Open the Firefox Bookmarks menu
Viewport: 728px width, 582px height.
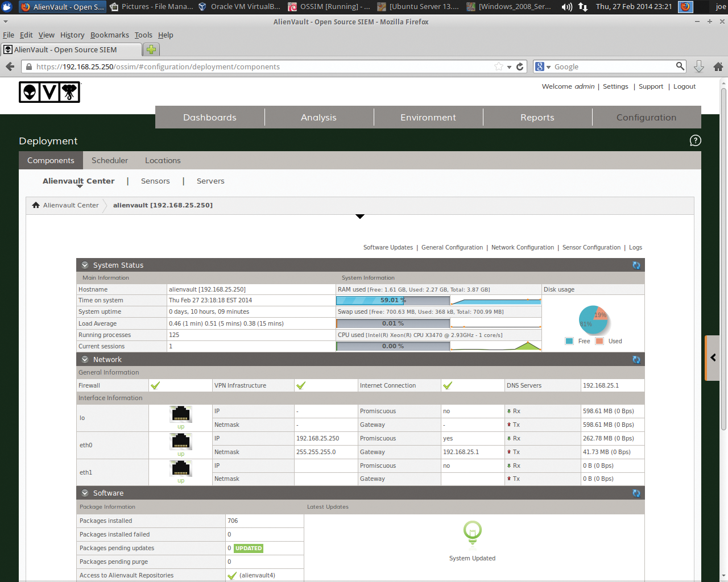click(x=110, y=35)
